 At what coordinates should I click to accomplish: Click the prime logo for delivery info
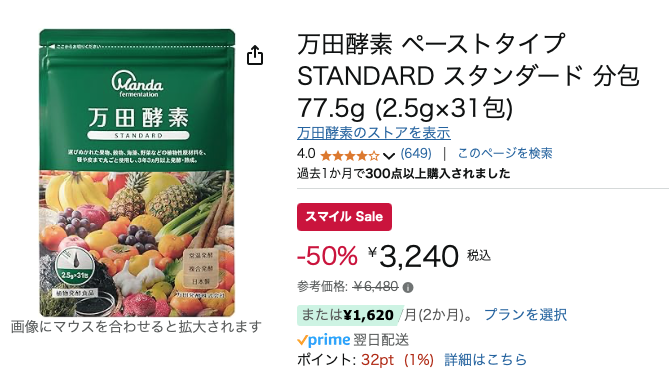click(x=324, y=340)
